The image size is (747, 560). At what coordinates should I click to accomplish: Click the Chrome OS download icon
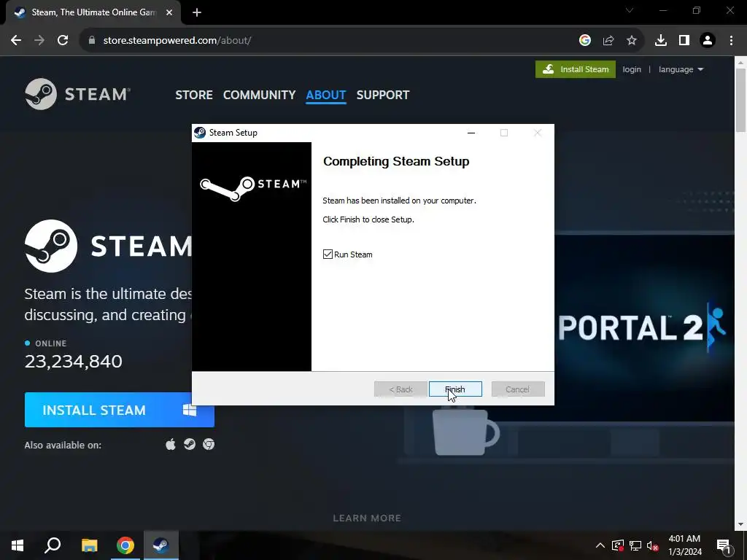click(209, 444)
